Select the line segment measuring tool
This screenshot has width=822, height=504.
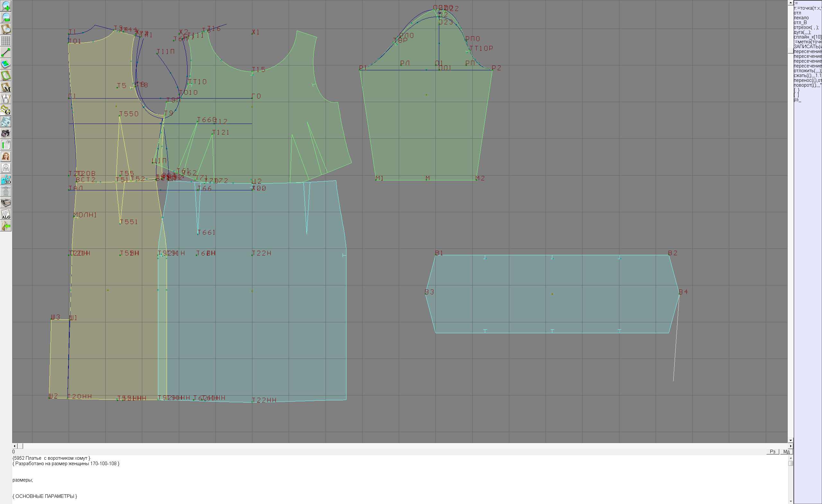tap(6, 52)
